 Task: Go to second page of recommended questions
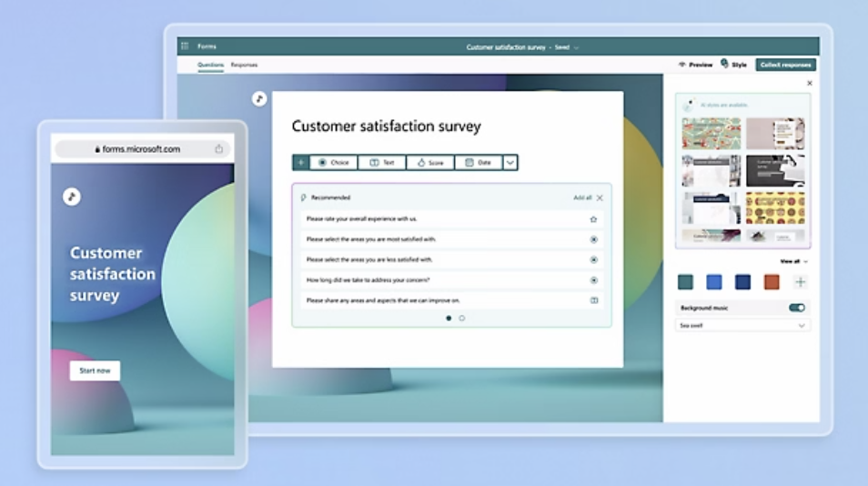[462, 319]
